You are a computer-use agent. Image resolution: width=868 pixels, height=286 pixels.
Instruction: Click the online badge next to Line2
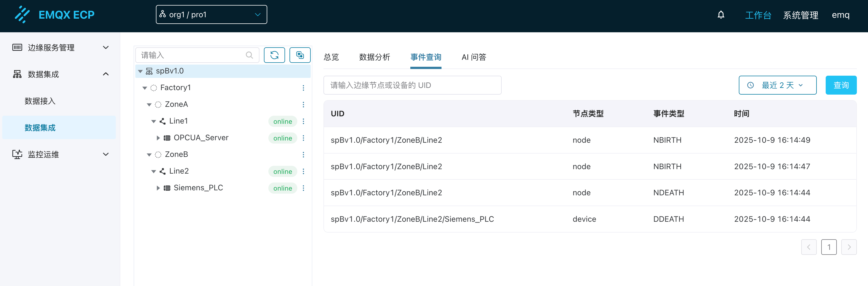coord(282,171)
